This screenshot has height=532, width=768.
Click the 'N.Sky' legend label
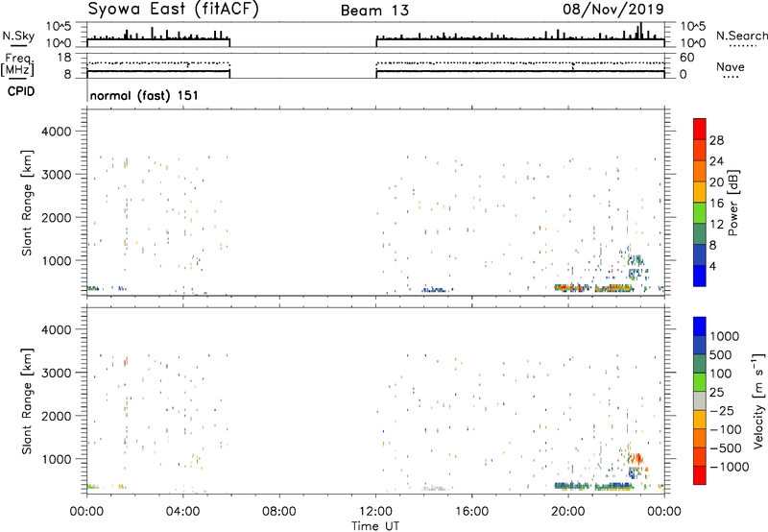[x=18, y=36]
